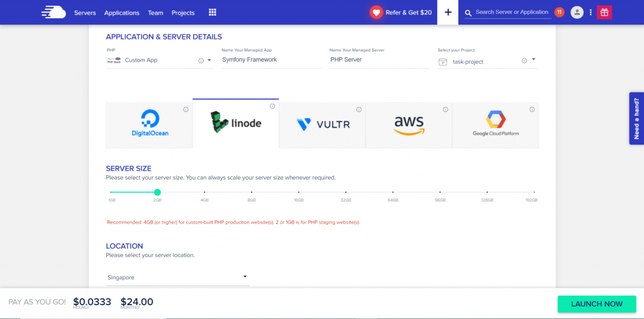This screenshot has width=644, height=319.
Task: Open the user avatar menu
Action: 577,13
